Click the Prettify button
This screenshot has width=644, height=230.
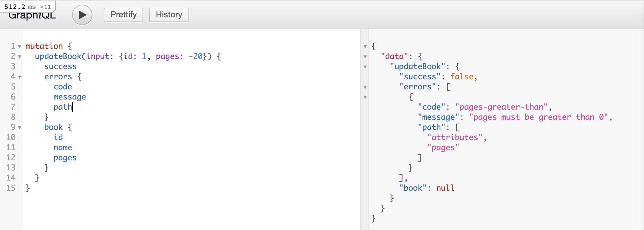[x=123, y=15]
